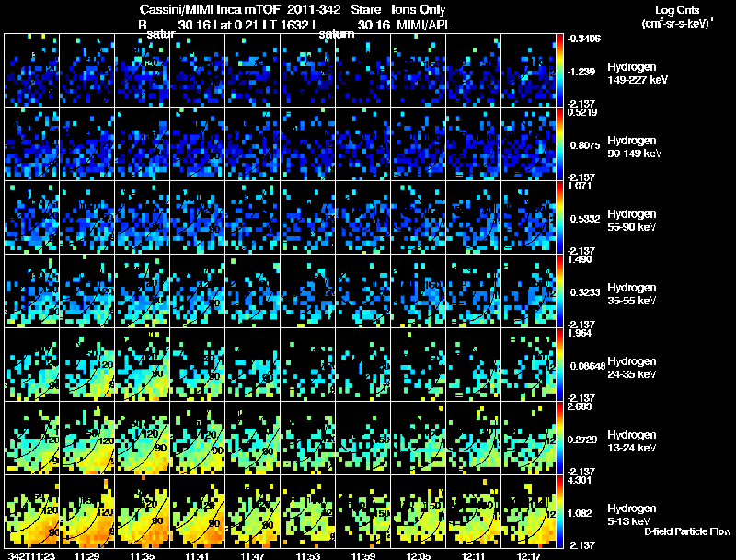Click the -1.239 colorbar midpoint value

click(581, 72)
